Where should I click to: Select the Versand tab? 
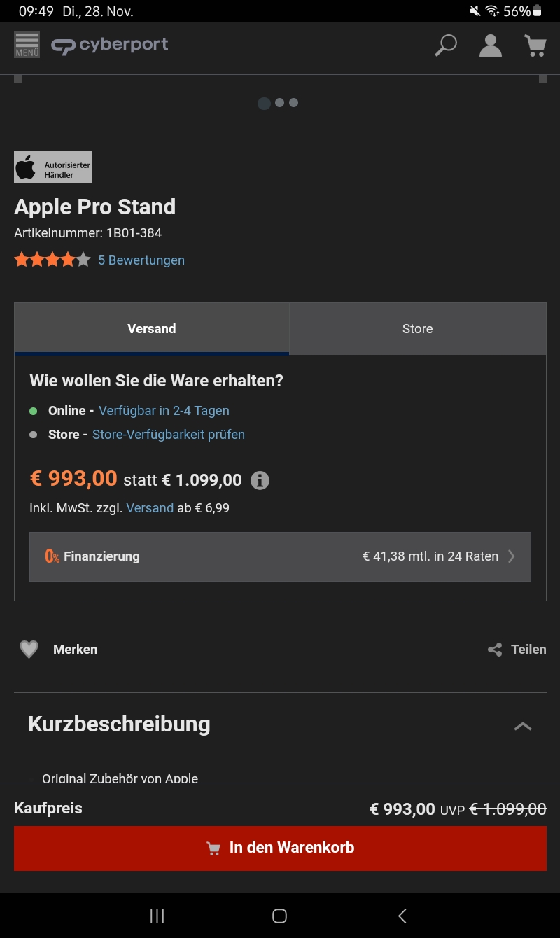pyautogui.click(x=152, y=328)
